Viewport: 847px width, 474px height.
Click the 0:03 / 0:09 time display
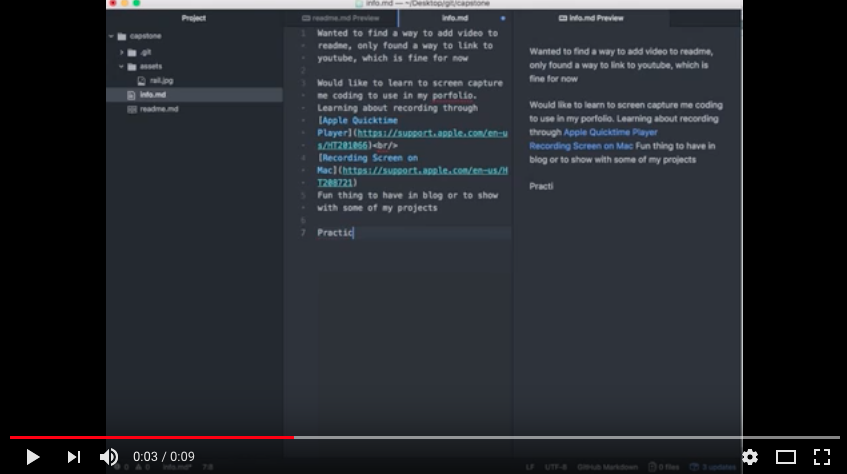[x=164, y=457]
